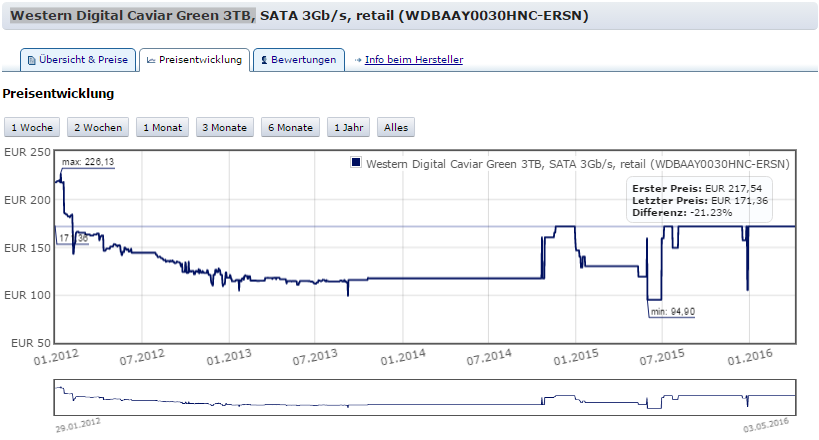Select the 2 Wochen time range

98,128
